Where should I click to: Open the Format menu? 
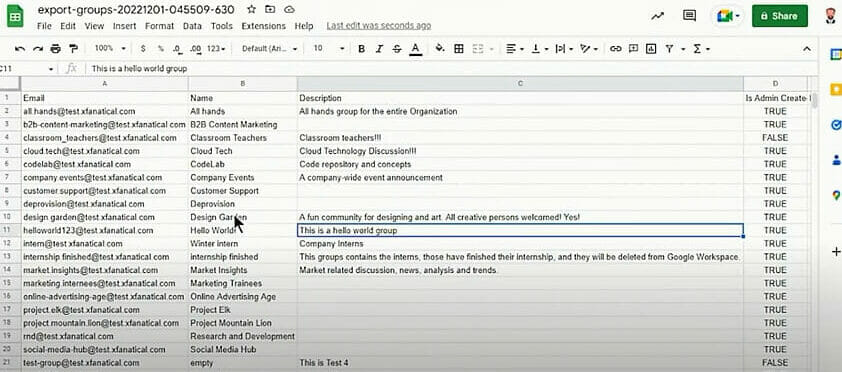tap(159, 26)
